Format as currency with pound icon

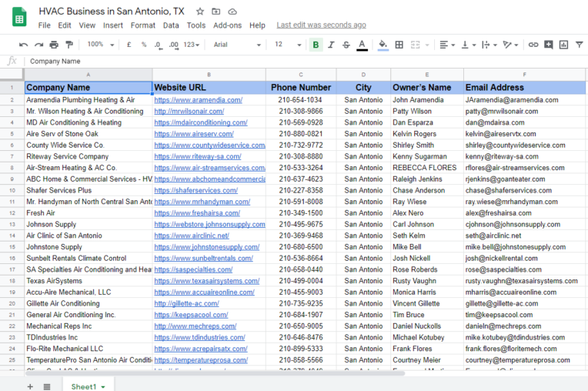click(x=129, y=45)
